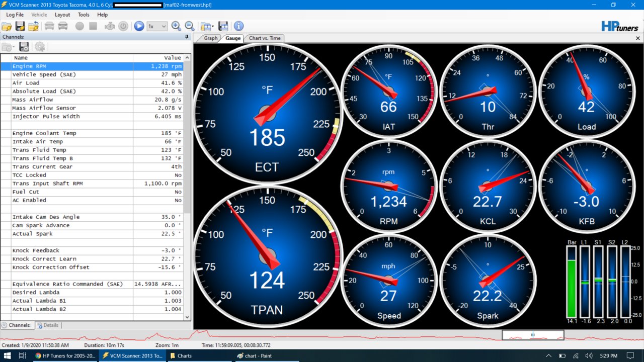Click the large ECT gauge
This screenshot has width=644, height=362.
point(267,114)
